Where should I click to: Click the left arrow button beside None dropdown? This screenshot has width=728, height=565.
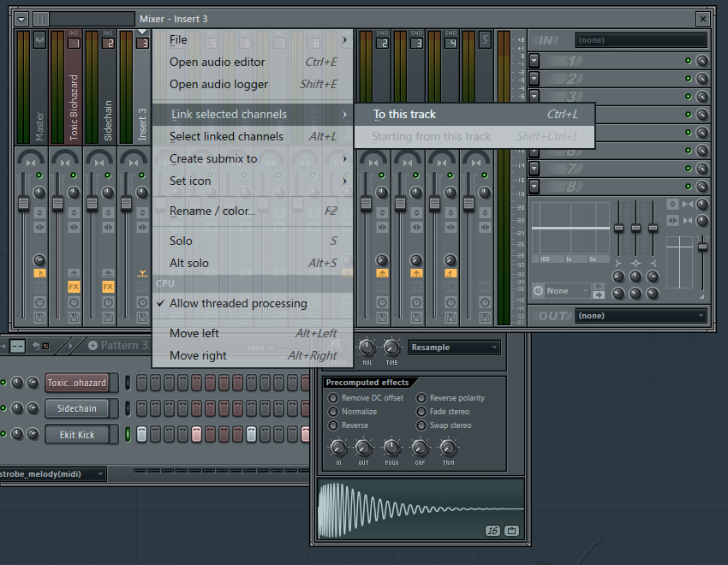599,286
